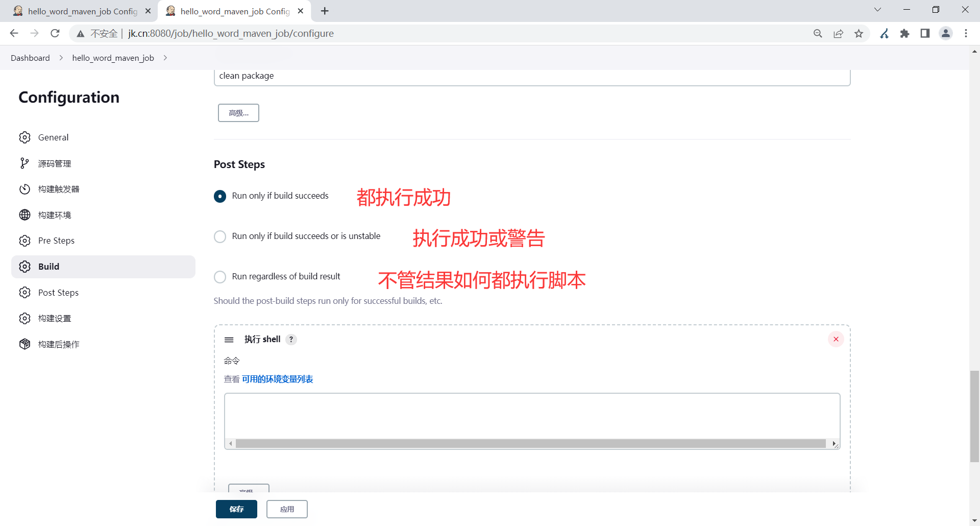Open the Dashboard breadcrumb link
980x526 pixels.
[30, 58]
